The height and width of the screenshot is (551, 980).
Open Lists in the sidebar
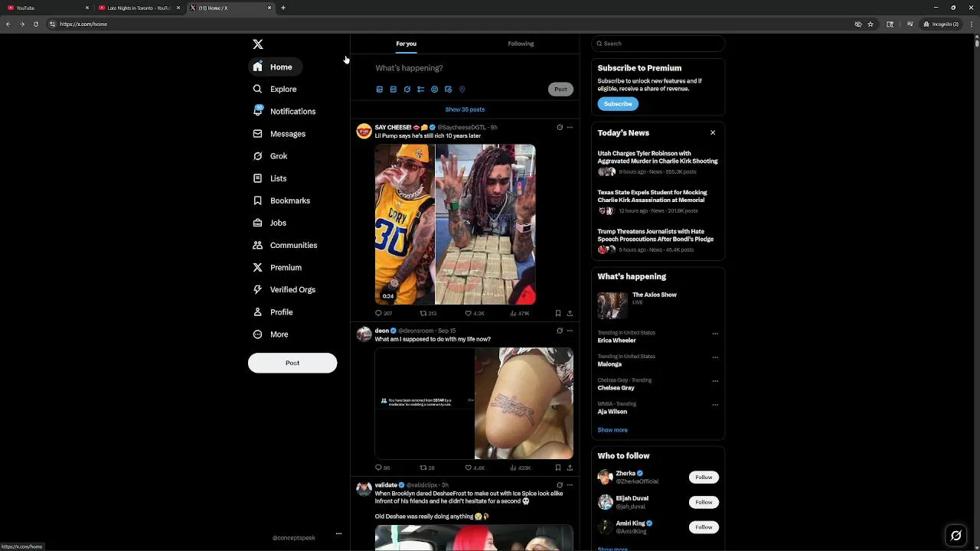(270, 178)
